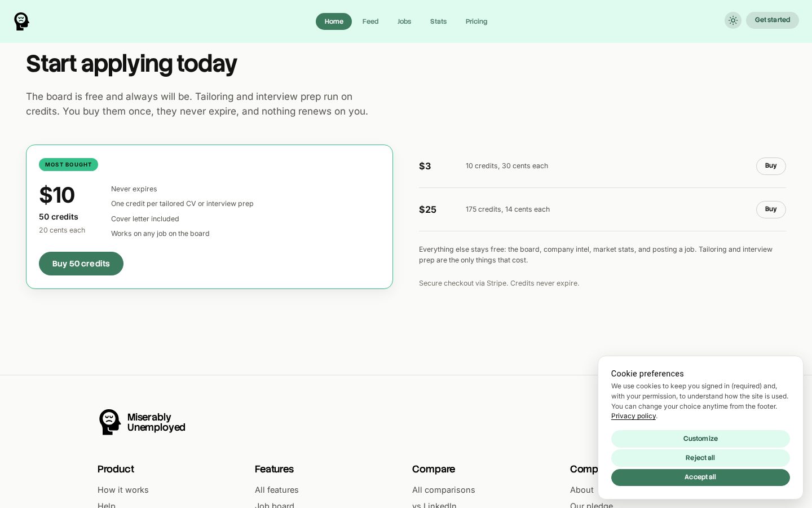This screenshot has width=812, height=508.
Task: Go to the Feed nav item
Action: click(x=370, y=21)
